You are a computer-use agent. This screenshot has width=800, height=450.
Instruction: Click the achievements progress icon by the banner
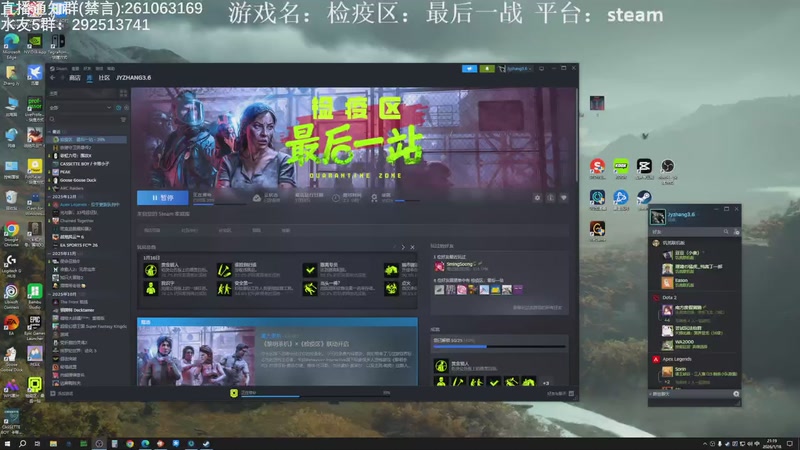point(374,198)
